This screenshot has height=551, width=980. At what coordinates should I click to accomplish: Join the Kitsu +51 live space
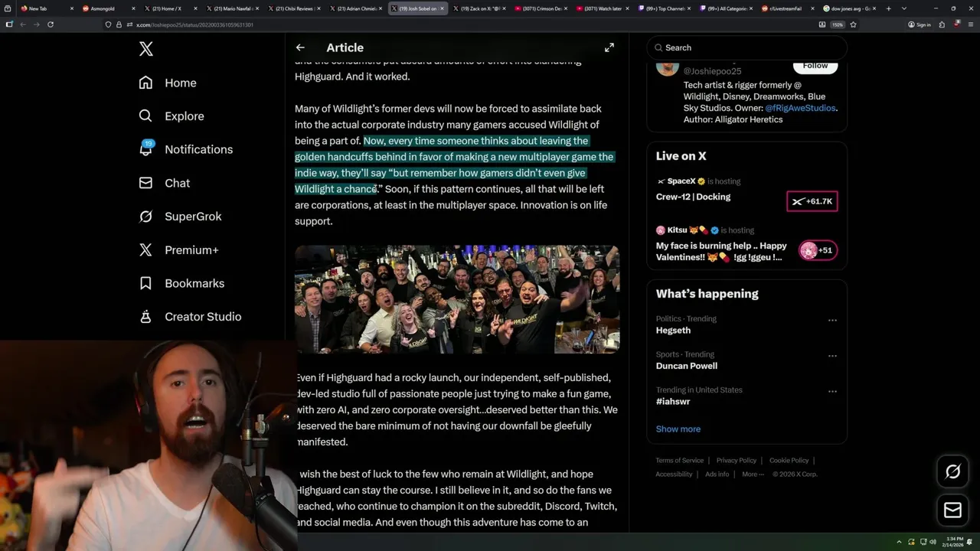click(818, 250)
